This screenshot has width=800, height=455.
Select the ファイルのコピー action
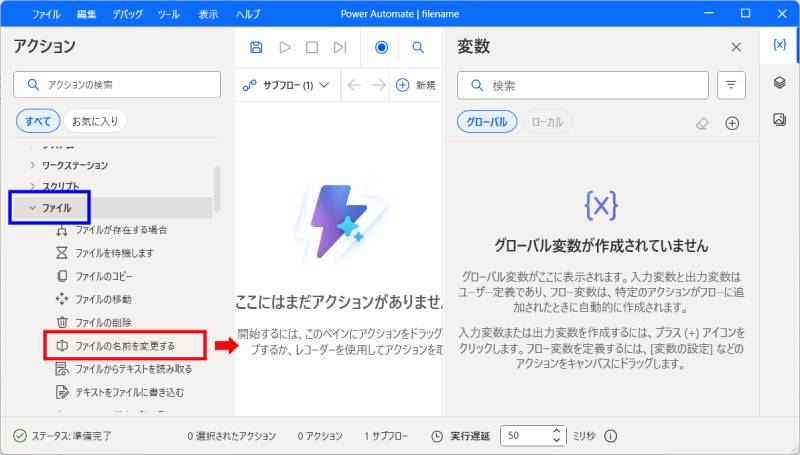click(x=104, y=276)
